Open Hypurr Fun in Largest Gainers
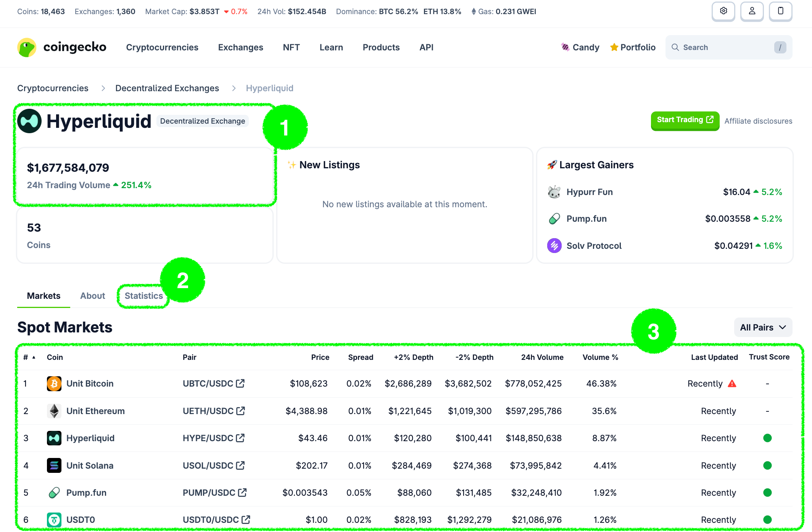The image size is (812, 532). point(590,192)
